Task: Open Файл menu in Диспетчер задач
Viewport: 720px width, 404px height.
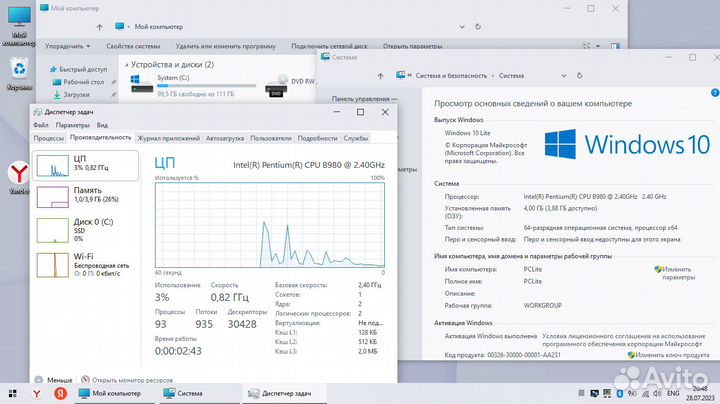Action: 41,125
